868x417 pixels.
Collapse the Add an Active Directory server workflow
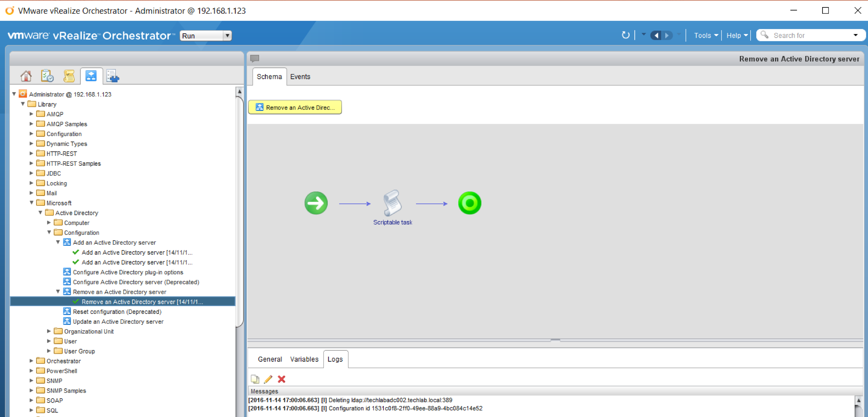pyautogui.click(x=58, y=242)
